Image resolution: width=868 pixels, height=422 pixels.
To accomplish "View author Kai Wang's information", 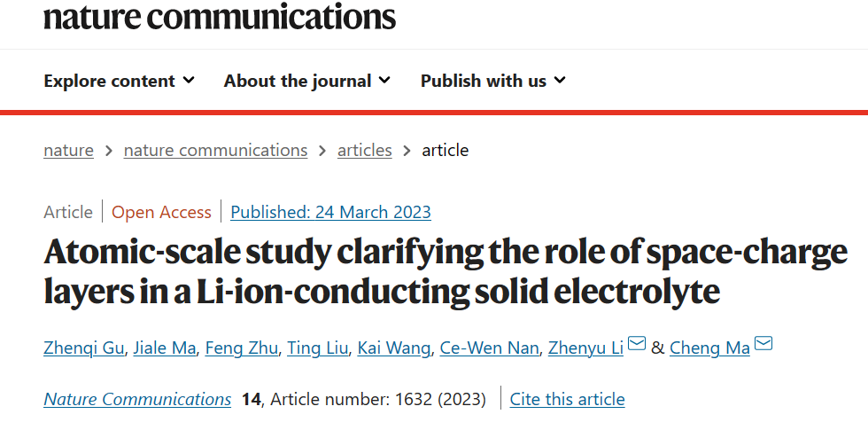I will click(x=393, y=348).
